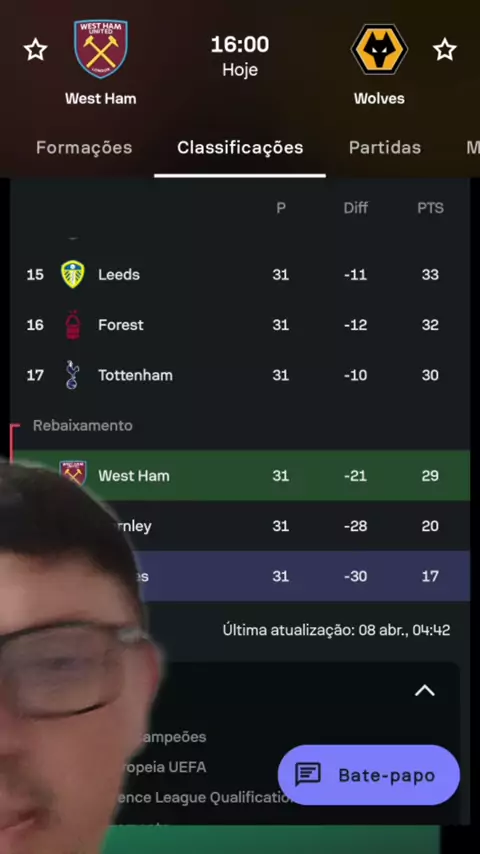Viewport: 480px width, 854px height.
Task: Open the Bate-papo chat button
Action: pos(369,774)
